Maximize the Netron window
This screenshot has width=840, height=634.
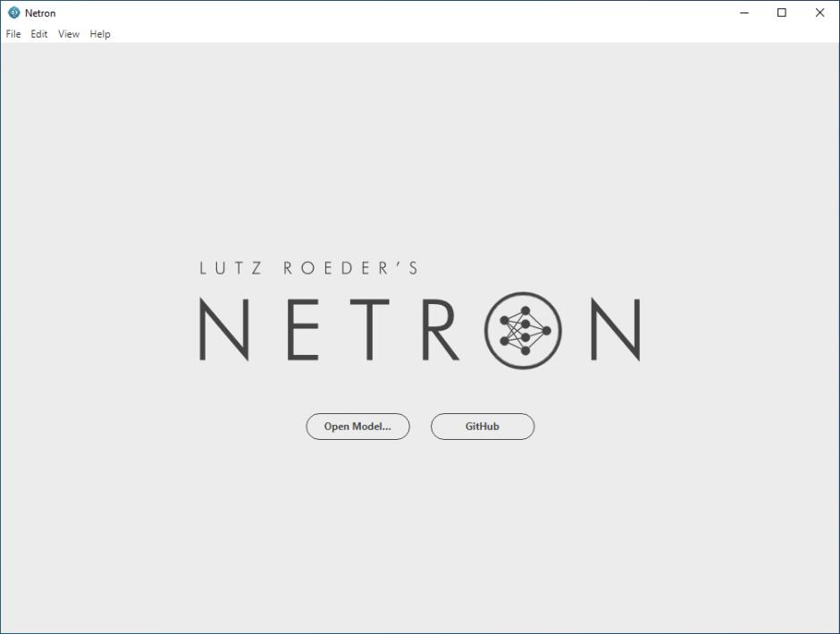782,13
